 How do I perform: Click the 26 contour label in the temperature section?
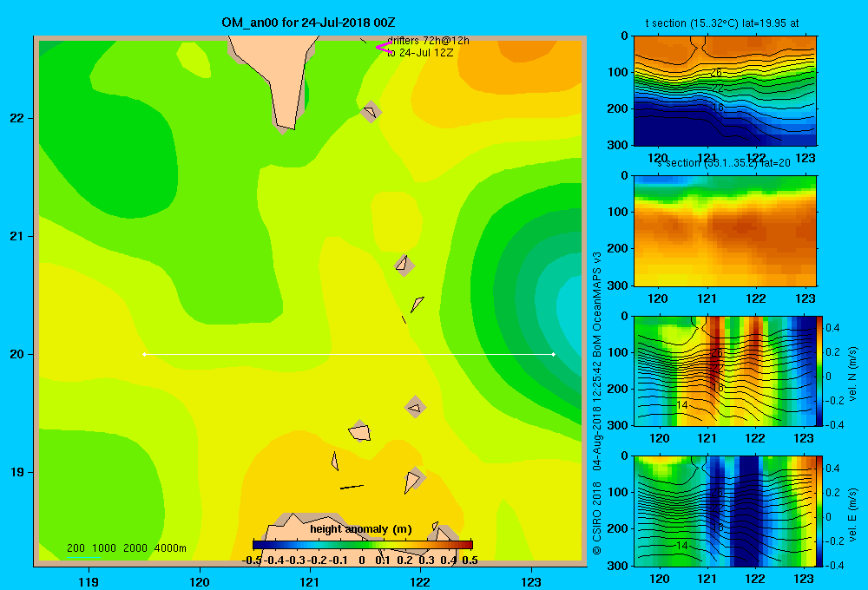click(716, 73)
